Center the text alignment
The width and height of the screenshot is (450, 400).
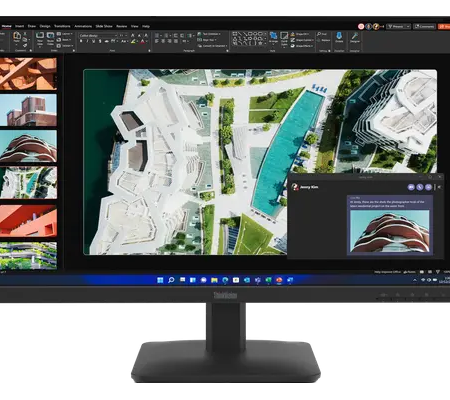(x=163, y=41)
